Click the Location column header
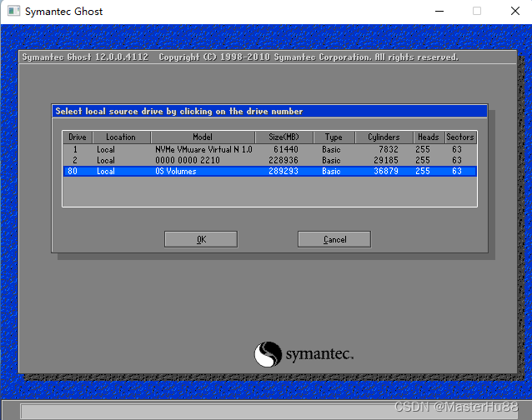 [x=121, y=137]
